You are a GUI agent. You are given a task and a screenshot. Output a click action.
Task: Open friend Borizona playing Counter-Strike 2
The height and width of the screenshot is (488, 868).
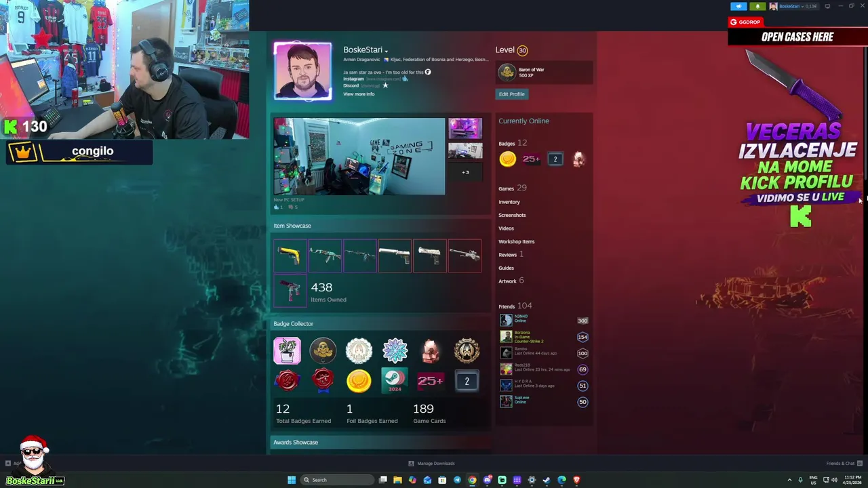coord(544,337)
